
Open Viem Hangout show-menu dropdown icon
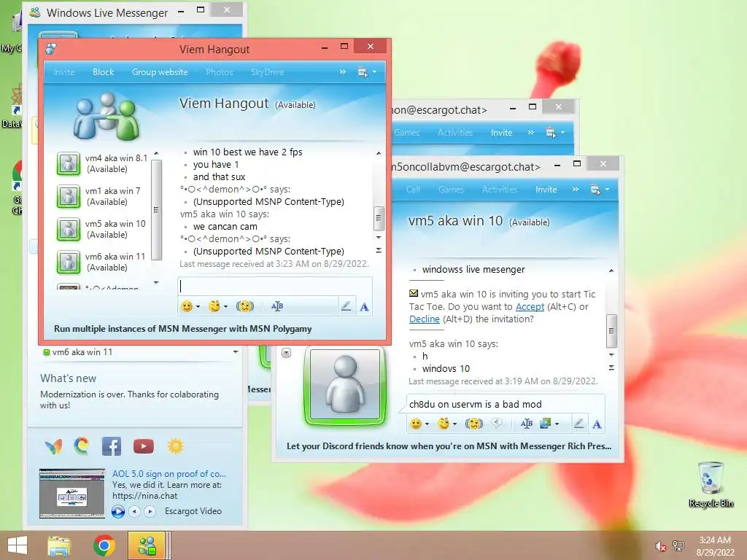367,72
